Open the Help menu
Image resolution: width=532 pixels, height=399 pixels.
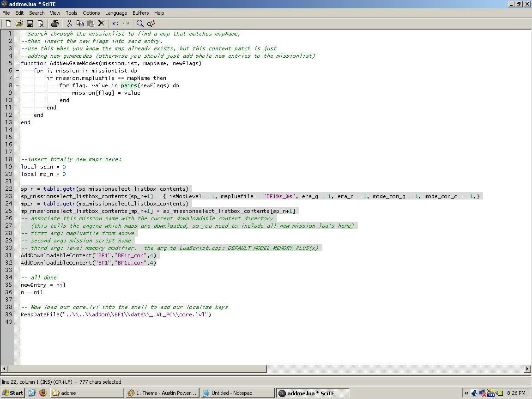tap(159, 13)
